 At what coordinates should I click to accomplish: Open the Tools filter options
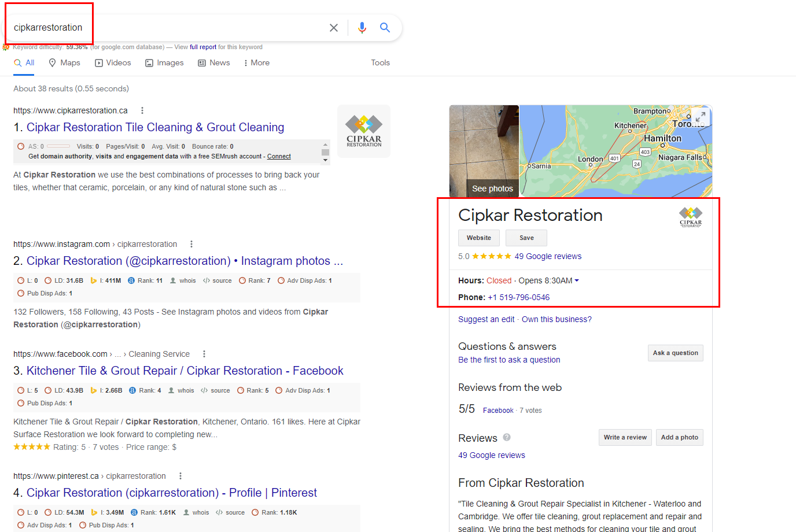(x=381, y=63)
